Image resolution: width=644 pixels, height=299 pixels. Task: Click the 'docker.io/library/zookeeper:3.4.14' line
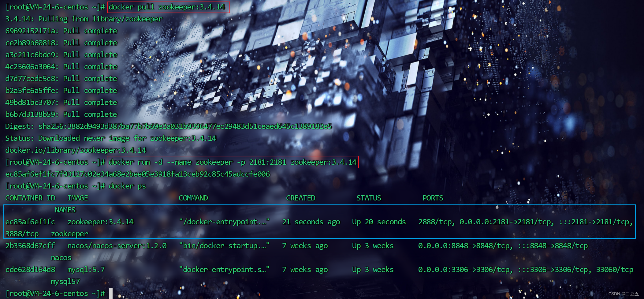(x=76, y=150)
